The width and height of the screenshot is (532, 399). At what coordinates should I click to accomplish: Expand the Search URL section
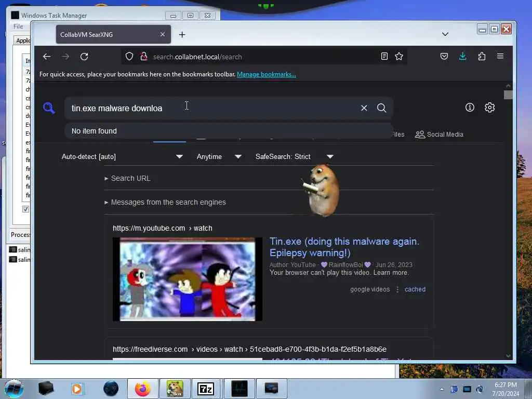click(127, 179)
